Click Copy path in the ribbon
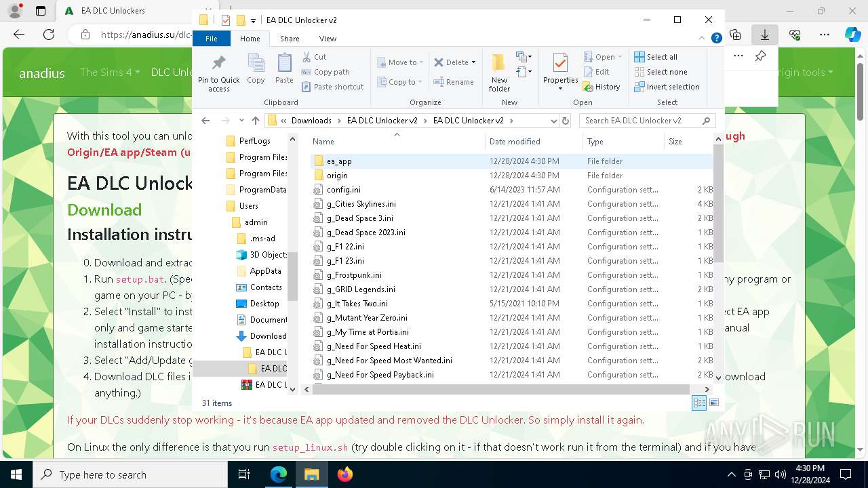868x488 pixels. click(x=325, y=72)
